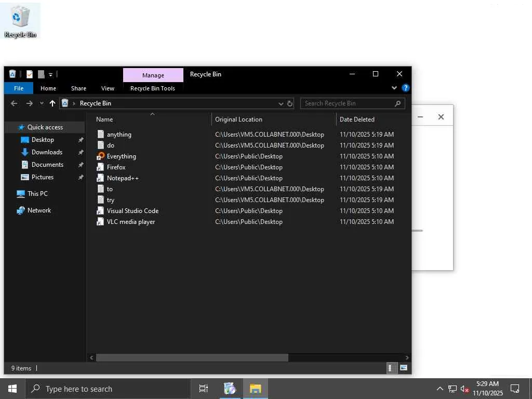
Task: Click the search magnifier icon
Action: click(x=397, y=103)
